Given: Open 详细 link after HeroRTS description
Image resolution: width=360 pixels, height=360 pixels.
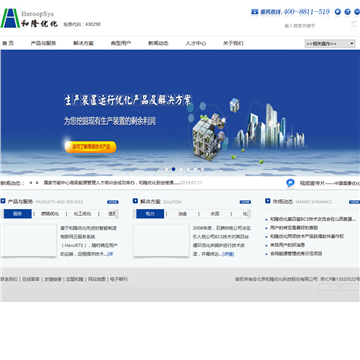Looking at the screenshot, I should coord(110,254).
